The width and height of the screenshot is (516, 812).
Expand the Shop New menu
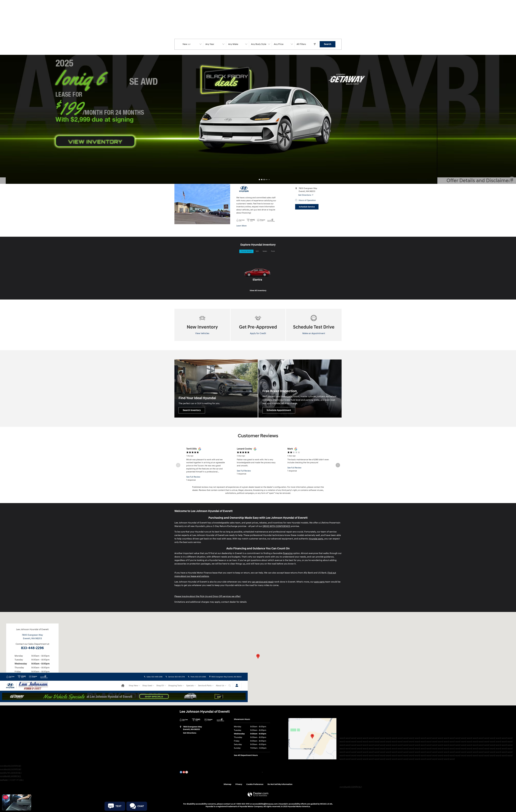[134, 686]
